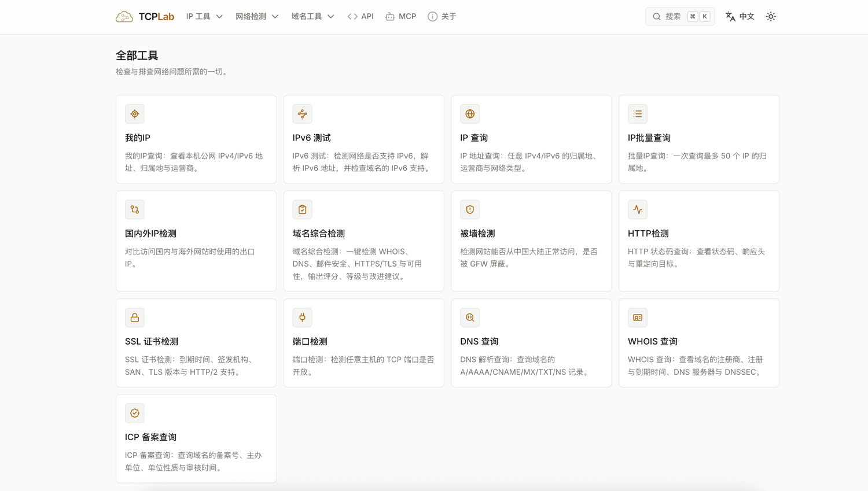Screen dimensions: 868x491
Task: Click the SSL 证书检测 lock icon
Action: [135, 318]
